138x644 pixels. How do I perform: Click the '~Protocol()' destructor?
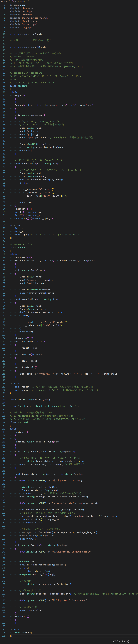(22, 616)
